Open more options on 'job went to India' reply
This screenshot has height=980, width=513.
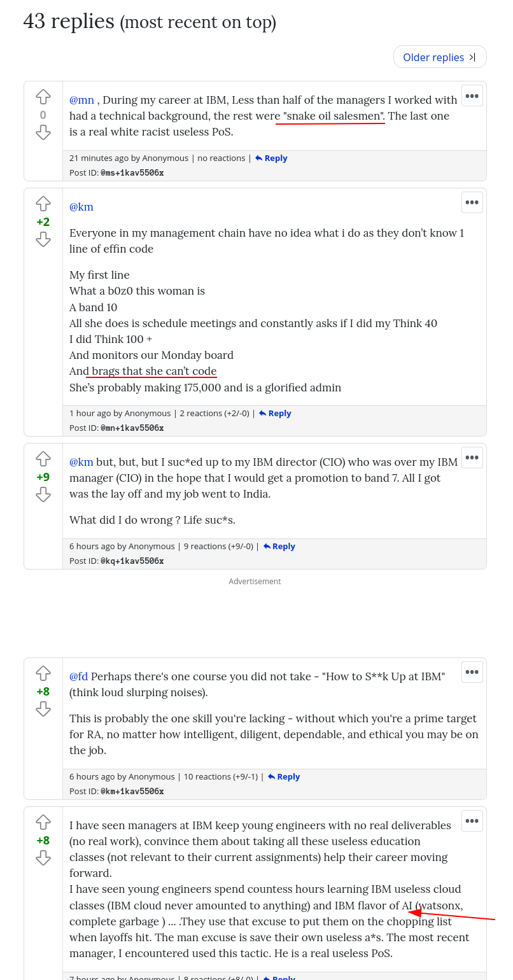(x=472, y=458)
